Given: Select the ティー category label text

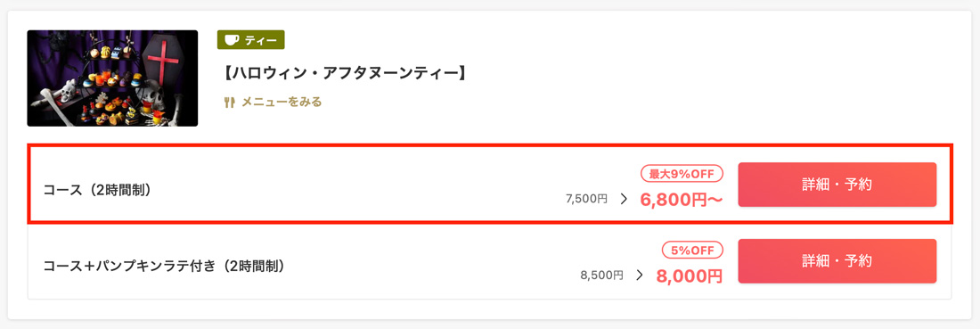Looking at the screenshot, I should pos(261,40).
